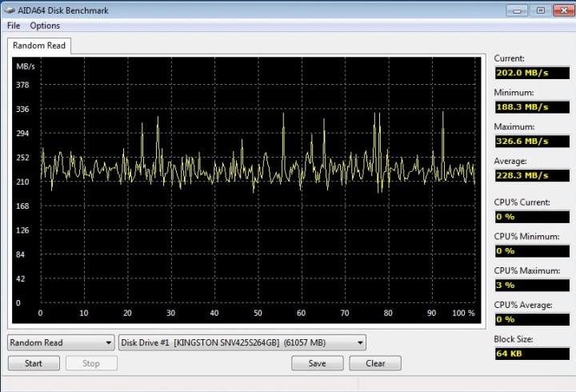Click the Average value 228.3 MB/s

532,175
